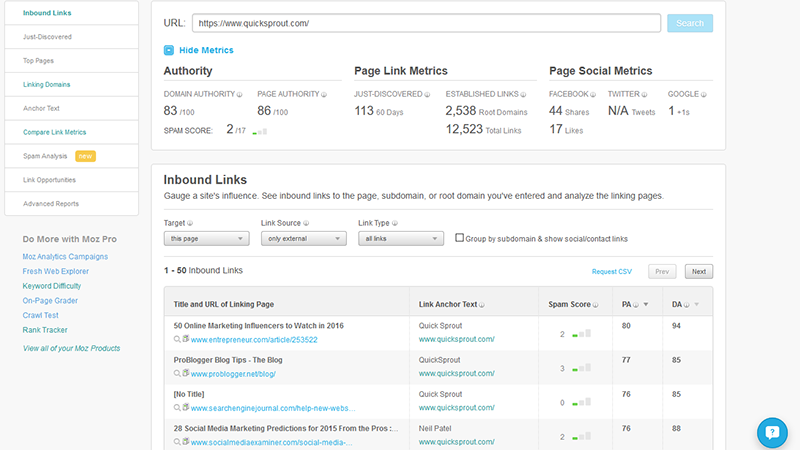Open Crawl Test link
Image resolution: width=800 pixels, height=450 pixels.
click(x=40, y=315)
